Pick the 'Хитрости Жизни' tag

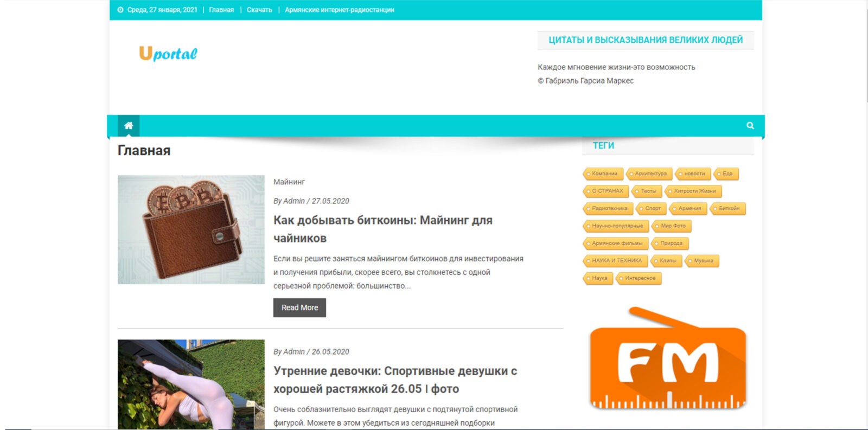click(694, 191)
